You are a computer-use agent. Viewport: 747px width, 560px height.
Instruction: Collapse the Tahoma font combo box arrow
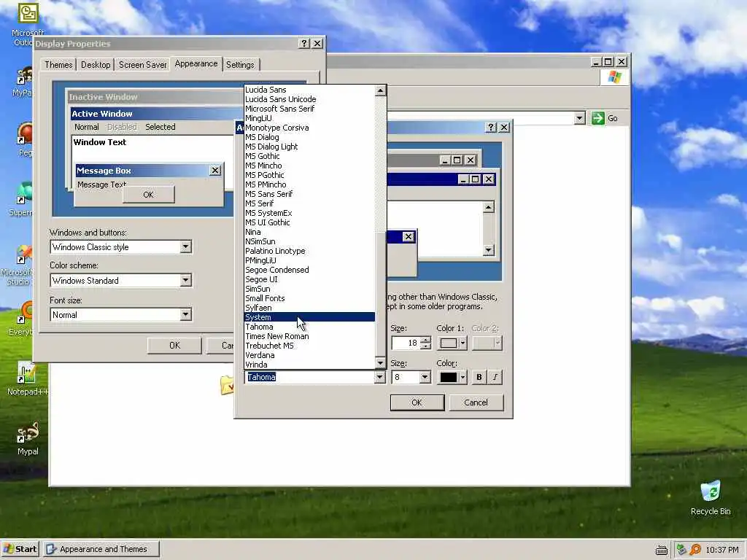pyautogui.click(x=379, y=377)
